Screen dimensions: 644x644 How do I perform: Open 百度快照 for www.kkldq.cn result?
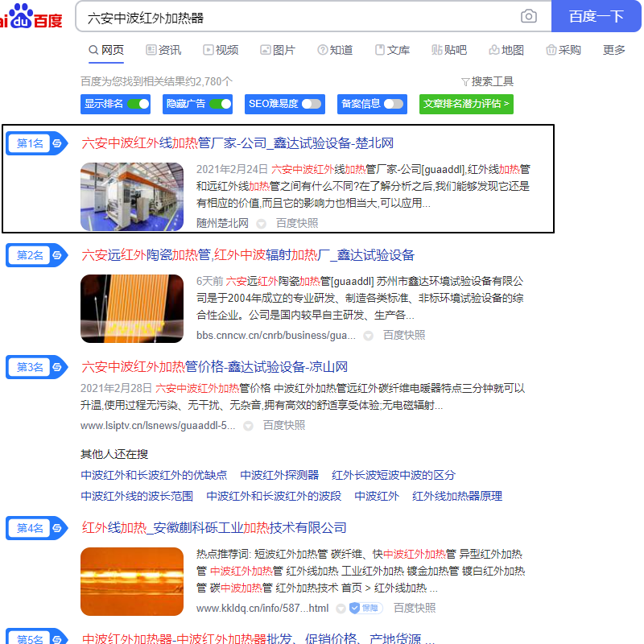[x=415, y=608]
